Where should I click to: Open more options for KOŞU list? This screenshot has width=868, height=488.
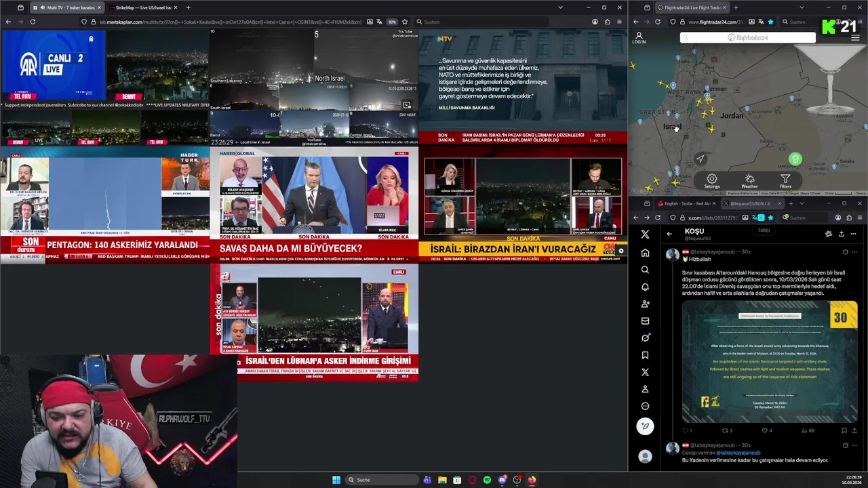[x=854, y=234]
